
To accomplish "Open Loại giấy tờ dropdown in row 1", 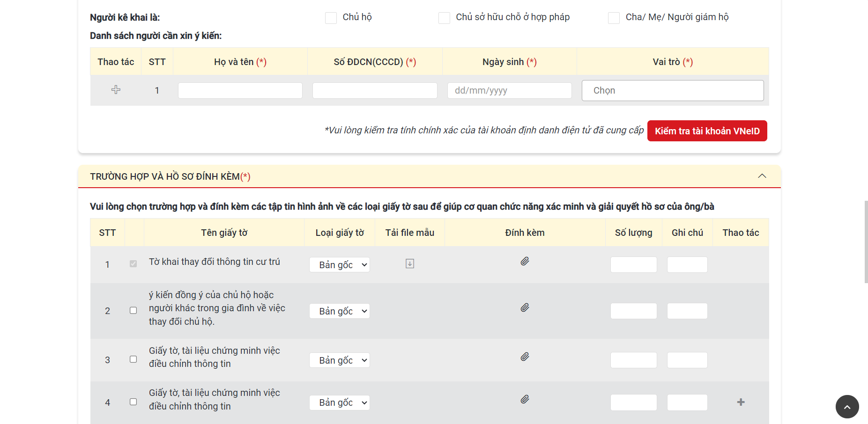I will coord(340,265).
